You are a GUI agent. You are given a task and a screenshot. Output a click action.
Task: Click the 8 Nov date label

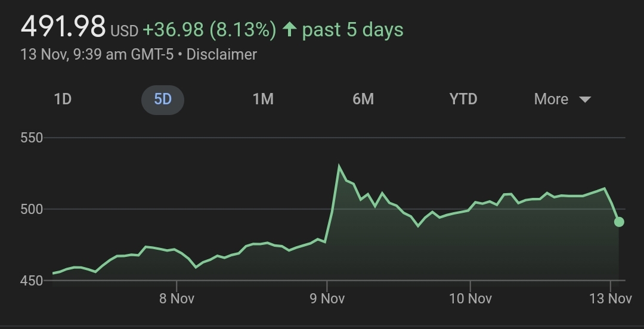pyautogui.click(x=177, y=299)
